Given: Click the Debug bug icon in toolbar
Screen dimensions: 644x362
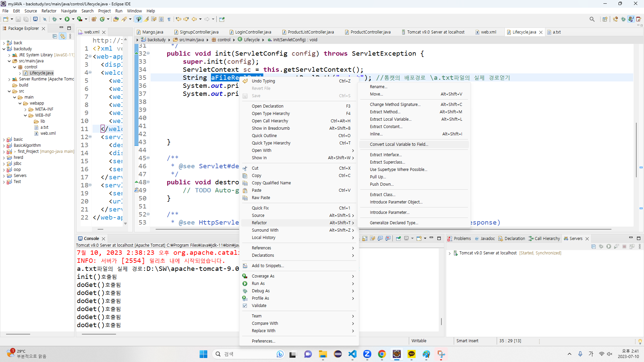Looking at the screenshot, I should coord(55,19).
